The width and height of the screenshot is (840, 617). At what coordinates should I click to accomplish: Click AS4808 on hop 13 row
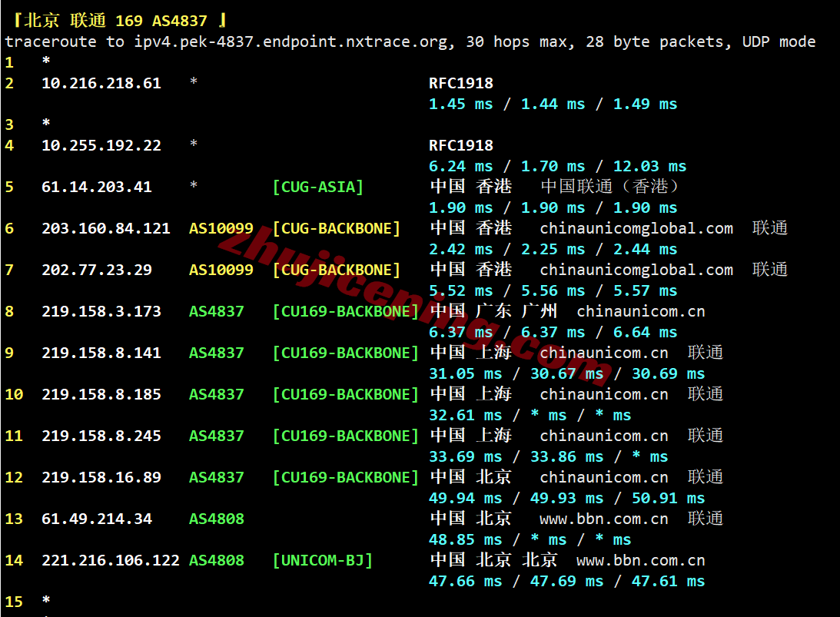pos(217,519)
